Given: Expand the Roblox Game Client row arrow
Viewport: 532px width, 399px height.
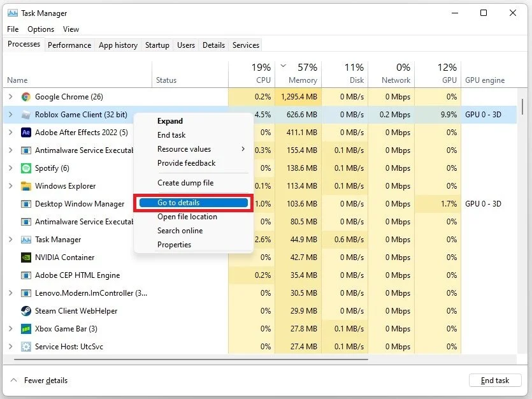Looking at the screenshot, I should click(11, 115).
